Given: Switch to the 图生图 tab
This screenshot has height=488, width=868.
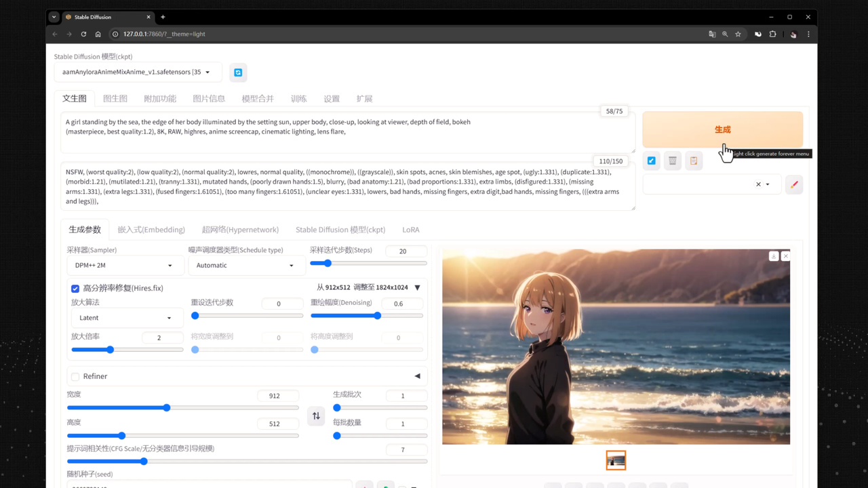Looking at the screenshot, I should coord(115,99).
